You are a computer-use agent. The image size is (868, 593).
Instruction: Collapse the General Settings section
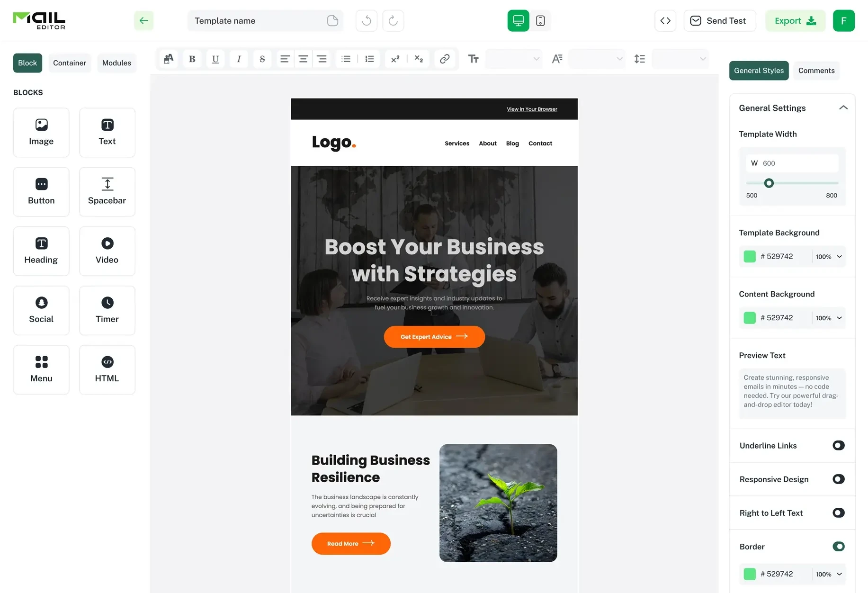[843, 108]
